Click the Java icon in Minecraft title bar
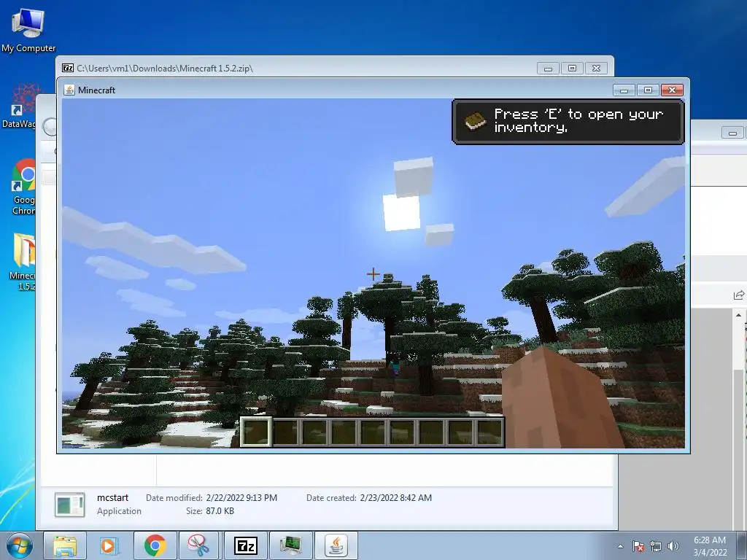747x560 pixels. (x=69, y=90)
